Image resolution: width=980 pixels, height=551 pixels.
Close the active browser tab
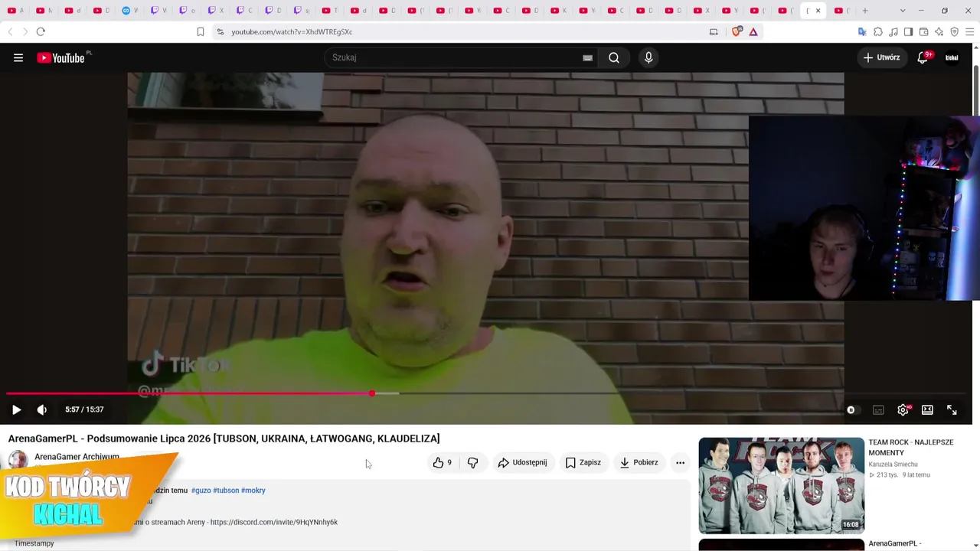point(818,11)
